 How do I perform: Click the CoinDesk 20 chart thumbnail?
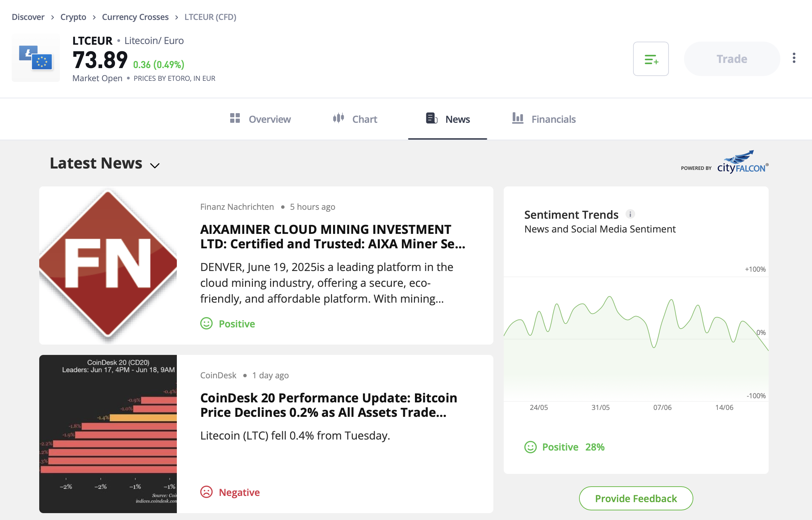pos(108,434)
